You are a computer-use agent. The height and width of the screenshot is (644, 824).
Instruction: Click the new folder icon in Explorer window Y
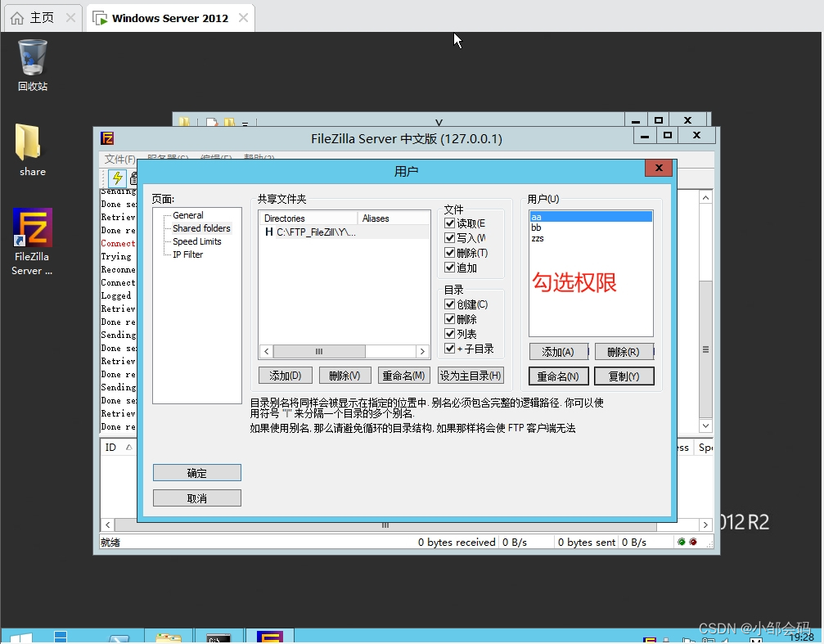230,122
